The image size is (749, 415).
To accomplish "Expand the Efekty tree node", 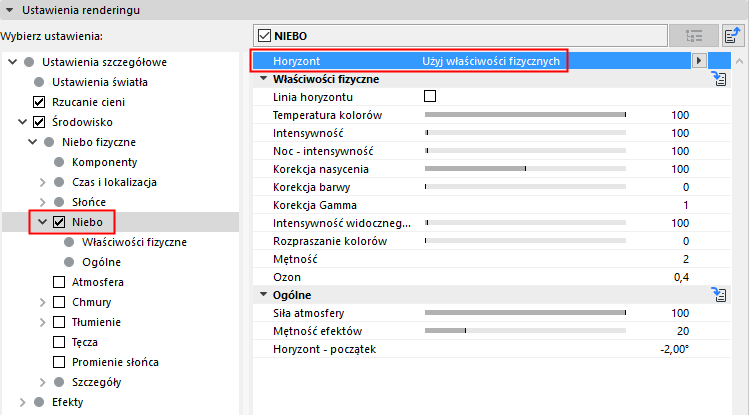I will 22,403.
